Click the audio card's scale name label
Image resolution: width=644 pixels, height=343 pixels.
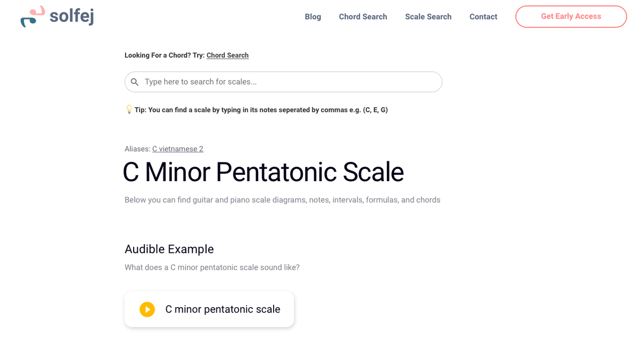pos(223,309)
